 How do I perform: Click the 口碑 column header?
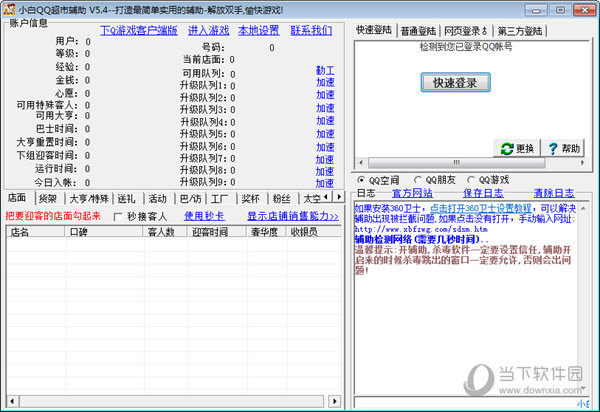tap(104, 232)
